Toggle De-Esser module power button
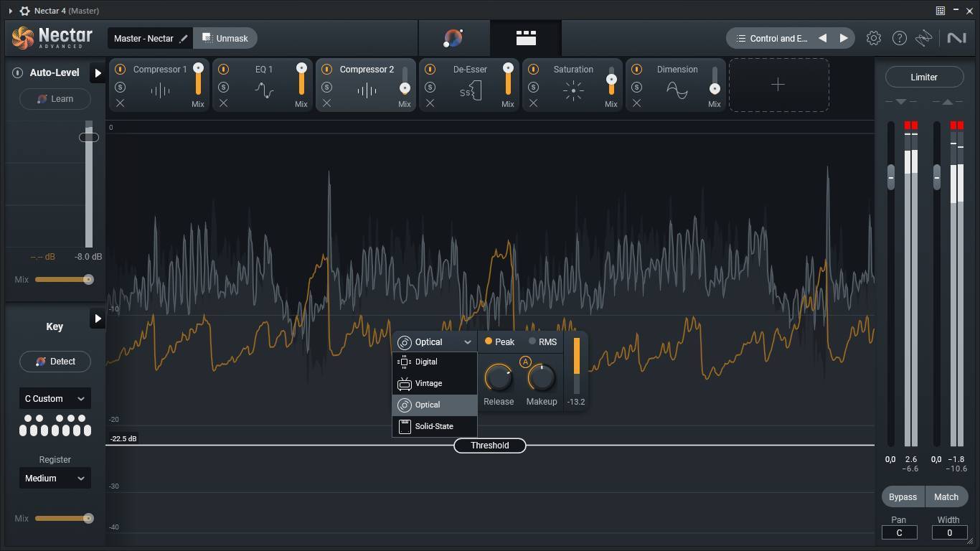Viewport: 980px width, 551px height. [x=430, y=70]
